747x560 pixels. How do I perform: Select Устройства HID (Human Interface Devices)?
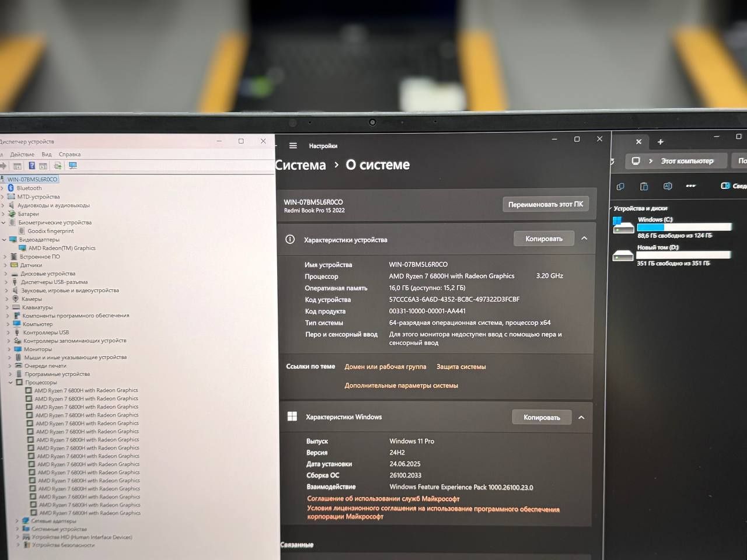[82, 537]
